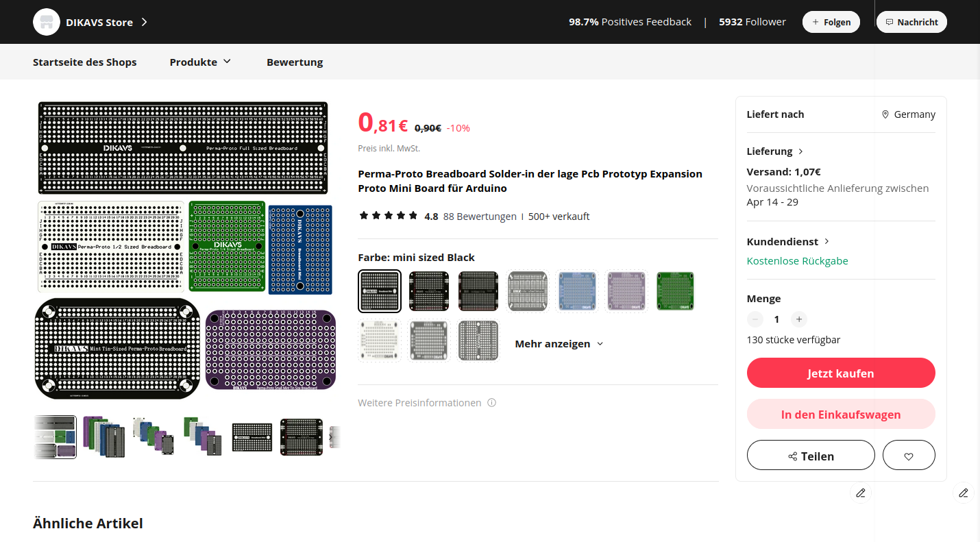This screenshot has width=980, height=542.
Task: Increase quantity with the plus button
Action: 798,319
